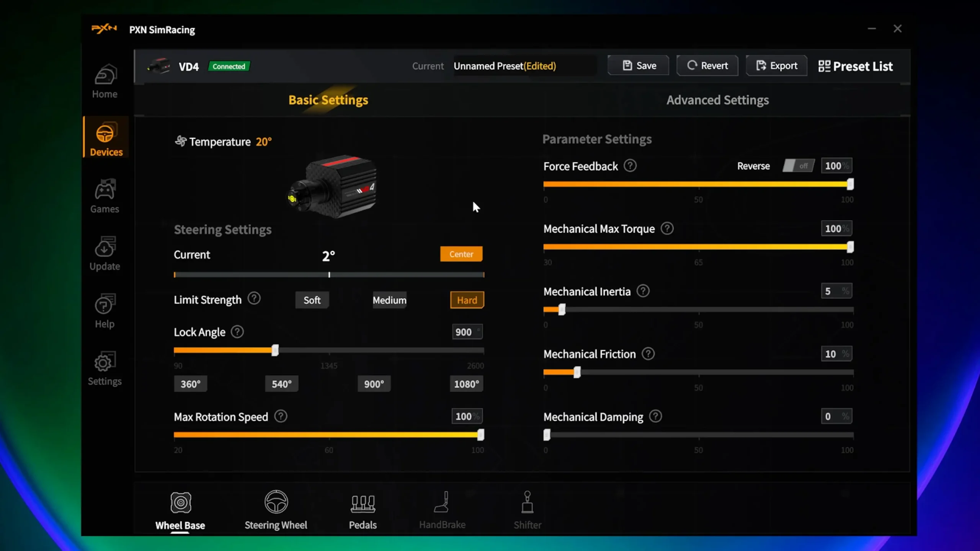Click the Connected status badge
The image size is (980, 551).
(229, 66)
